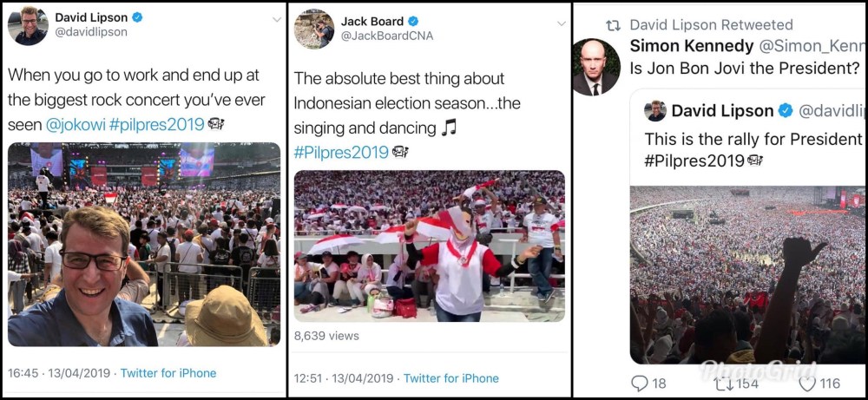Click Jack Board's verified badge
This screenshot has height=400, width=868.
pyautogui.click(x=413, y=20)
